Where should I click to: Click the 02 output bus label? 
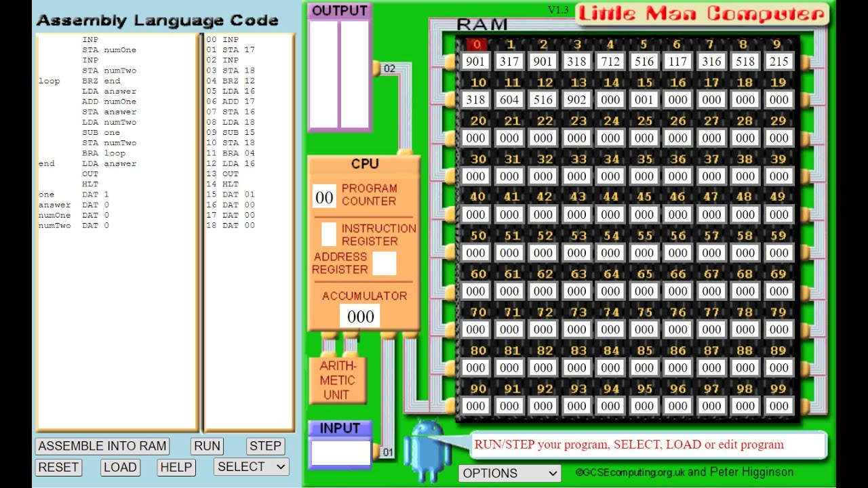pos(389,68)
